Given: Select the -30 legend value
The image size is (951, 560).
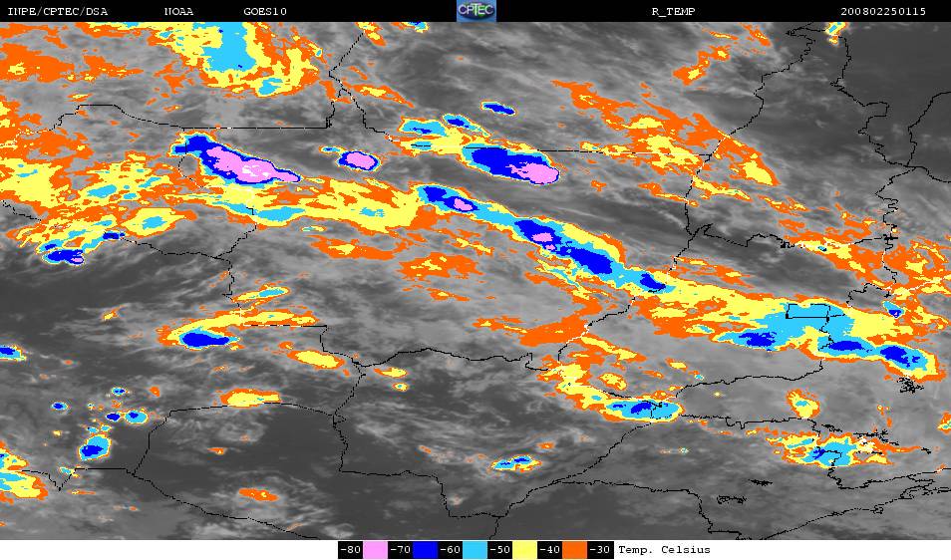Looking at the screenshot, I should (599, 550).
